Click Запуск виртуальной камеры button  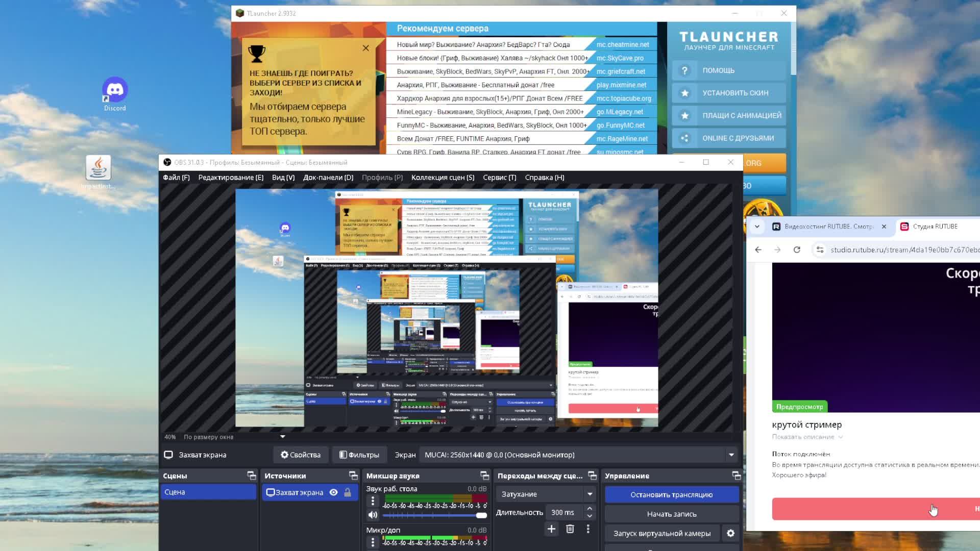click(x=662, y=534)
